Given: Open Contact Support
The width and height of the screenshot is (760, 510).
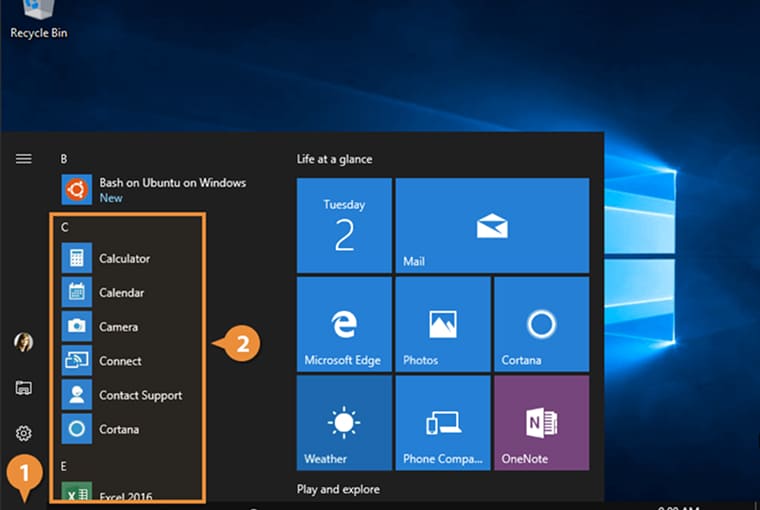Looking at the screenshot, I should click(140, 395).
